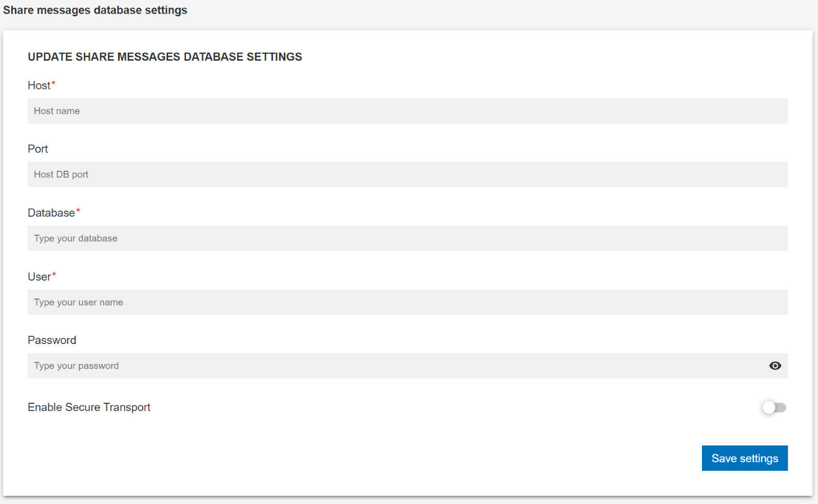Show the password using the eye icon
Viewport: 818px width, 504px height.
[775, 365]
